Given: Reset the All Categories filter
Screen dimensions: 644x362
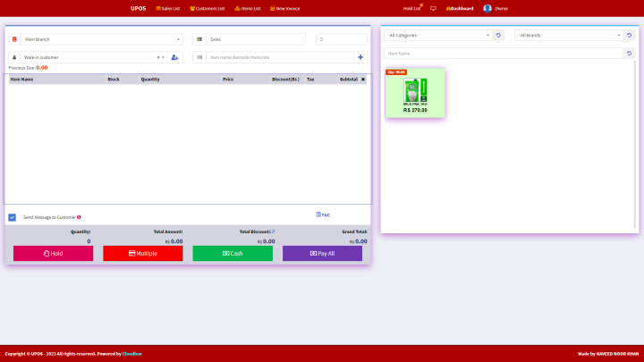Looking at the screenshot, I should coord(498,35).
